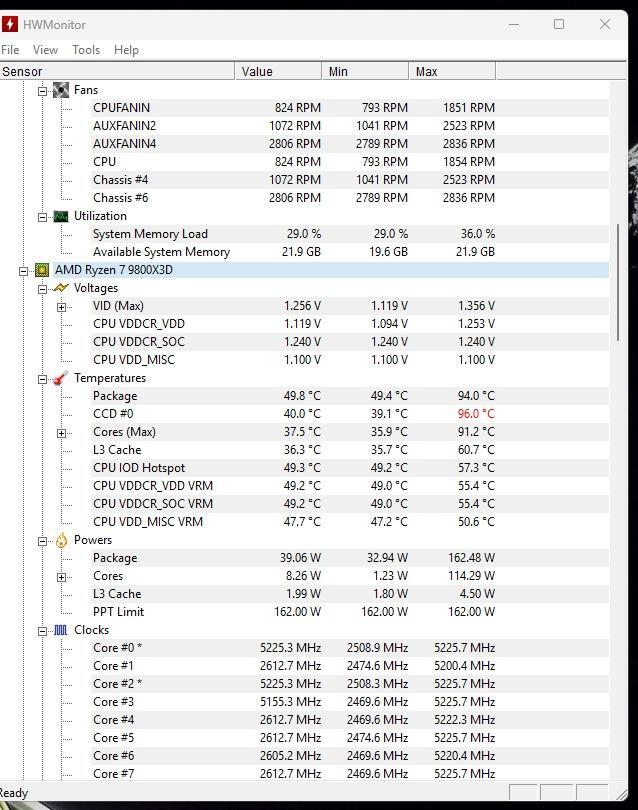Click the Min column header
Image resolution: width=638 pixels, height=810 pixels.
[x=365, y=71]
